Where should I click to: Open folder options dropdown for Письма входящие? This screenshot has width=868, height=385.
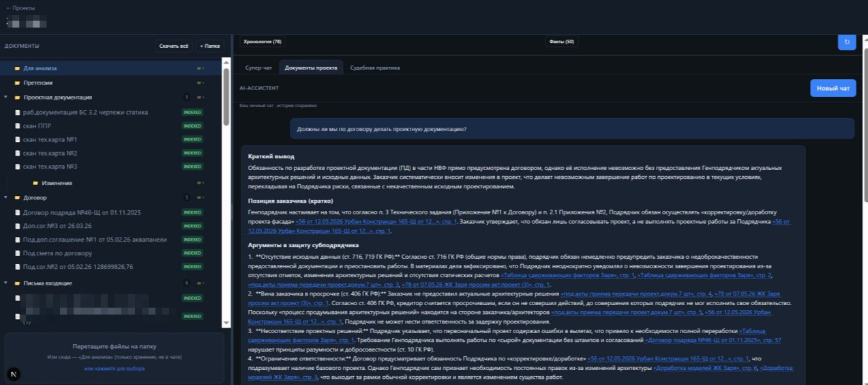tap(200, 283)
